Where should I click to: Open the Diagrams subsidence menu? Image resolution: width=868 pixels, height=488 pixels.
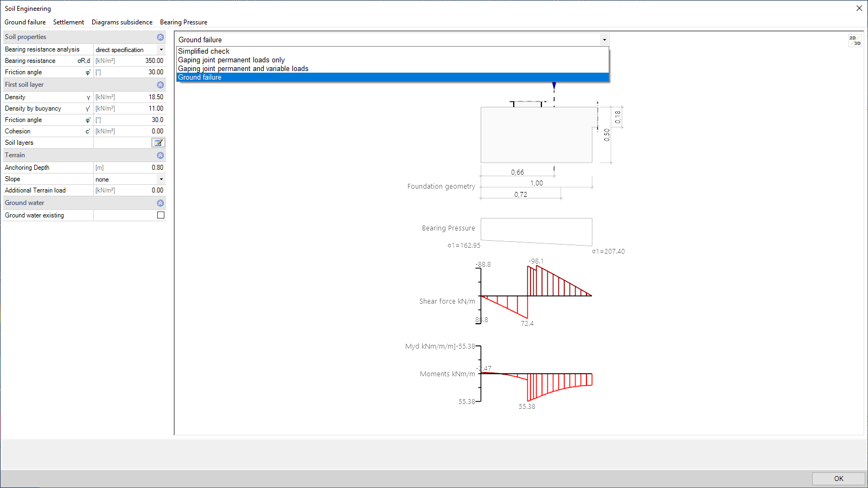point(122,22)
